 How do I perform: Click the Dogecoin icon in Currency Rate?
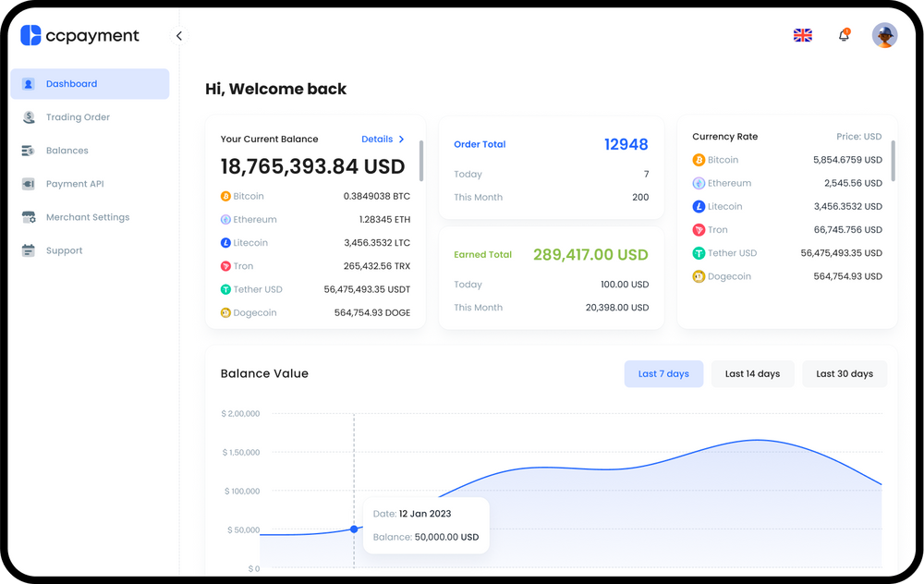[699, 276]
